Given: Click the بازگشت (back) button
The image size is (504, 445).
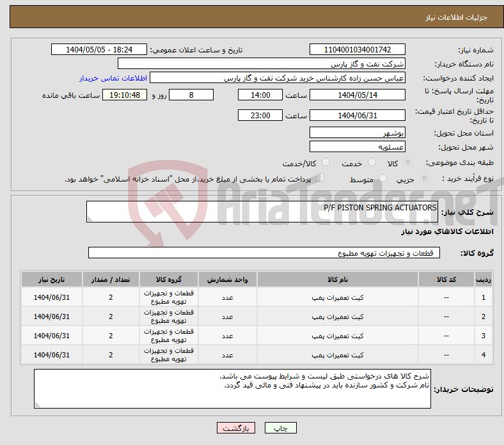Looking at the screenshot, I should pyautogui.click(x=236, y=428).
